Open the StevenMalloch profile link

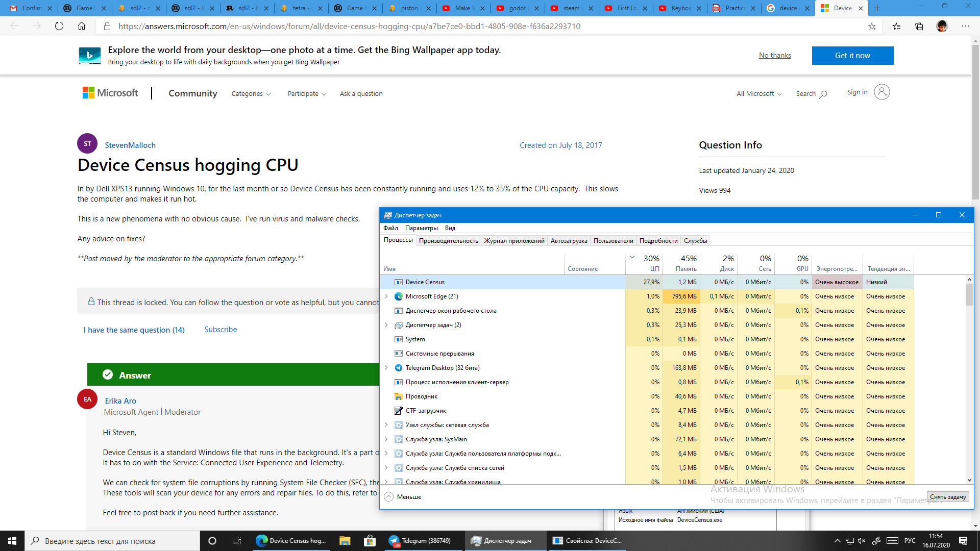[130, 145]
